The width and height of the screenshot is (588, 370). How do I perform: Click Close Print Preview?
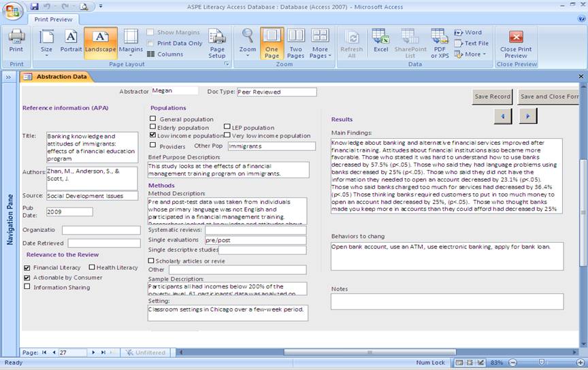(516, 43)
